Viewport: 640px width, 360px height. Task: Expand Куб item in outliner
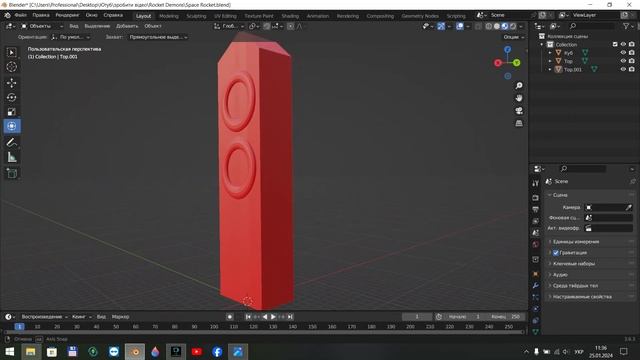pos(550,53)
